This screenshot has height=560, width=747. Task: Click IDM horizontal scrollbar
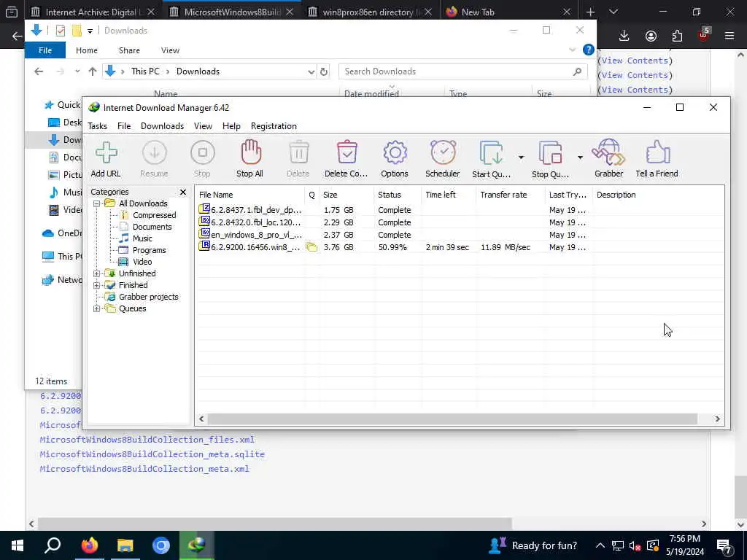452,419
